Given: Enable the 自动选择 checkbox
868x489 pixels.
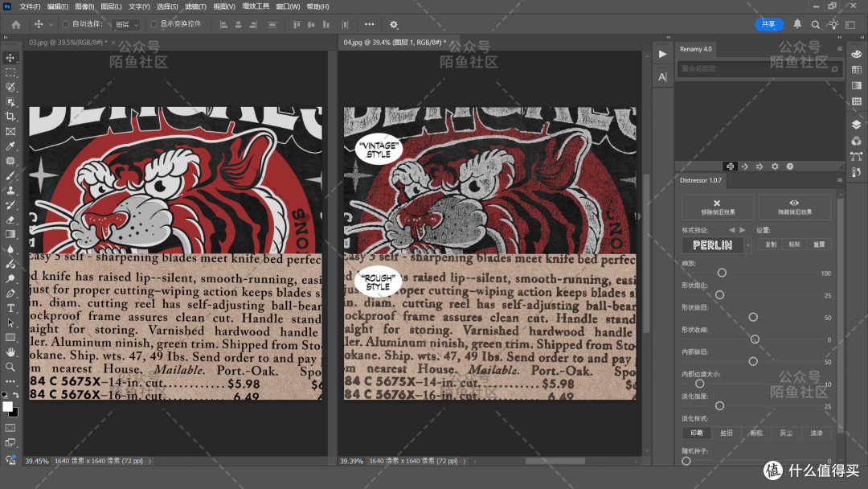Looking at the screenshot, I should coord(66,24).
